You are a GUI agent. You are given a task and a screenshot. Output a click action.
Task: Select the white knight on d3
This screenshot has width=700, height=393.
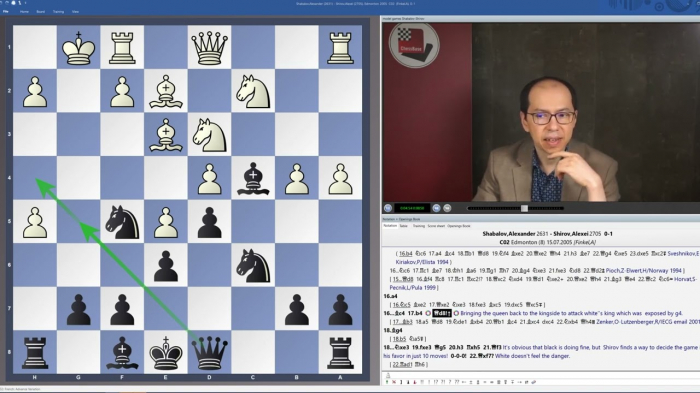pyautogui.click(x=209, y=135)
